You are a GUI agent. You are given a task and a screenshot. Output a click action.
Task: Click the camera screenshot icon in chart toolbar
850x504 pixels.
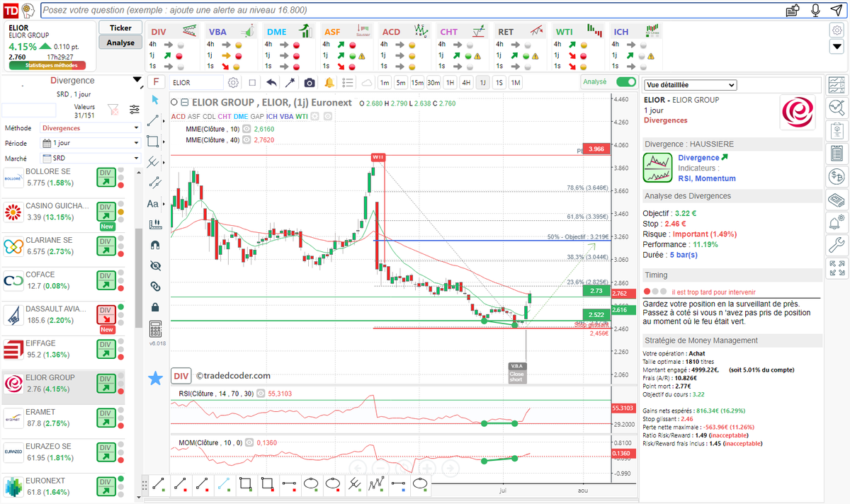coord(310,82)
